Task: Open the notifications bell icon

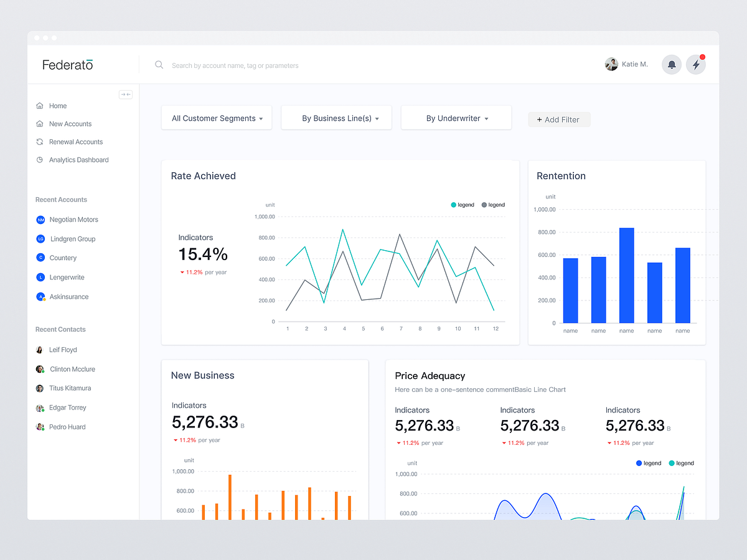Action: click(x=672, y=64)
